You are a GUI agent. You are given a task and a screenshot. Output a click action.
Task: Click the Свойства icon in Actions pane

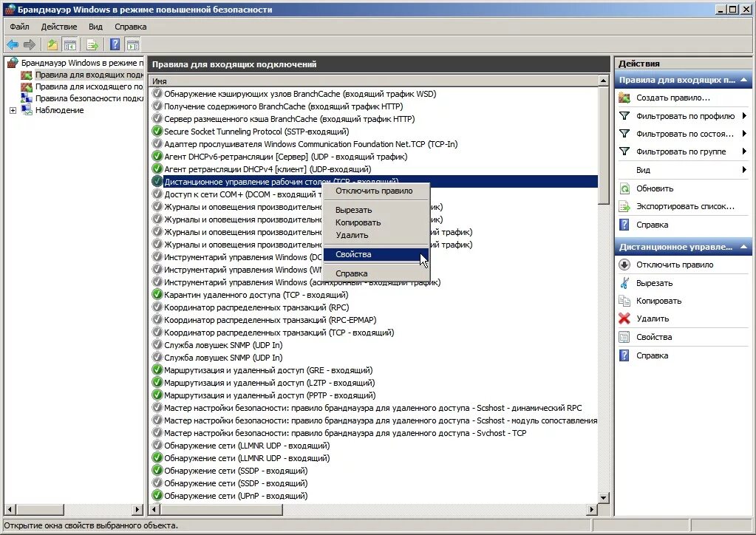click(624, 337)
